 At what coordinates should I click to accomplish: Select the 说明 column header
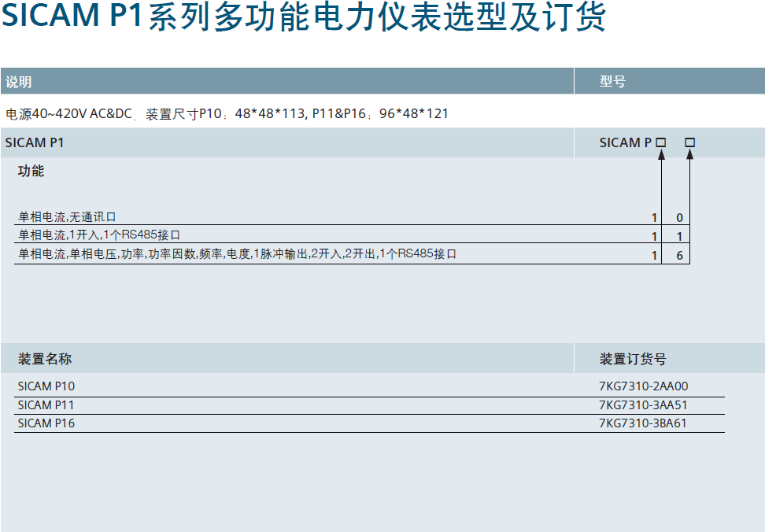click(19, 82)
